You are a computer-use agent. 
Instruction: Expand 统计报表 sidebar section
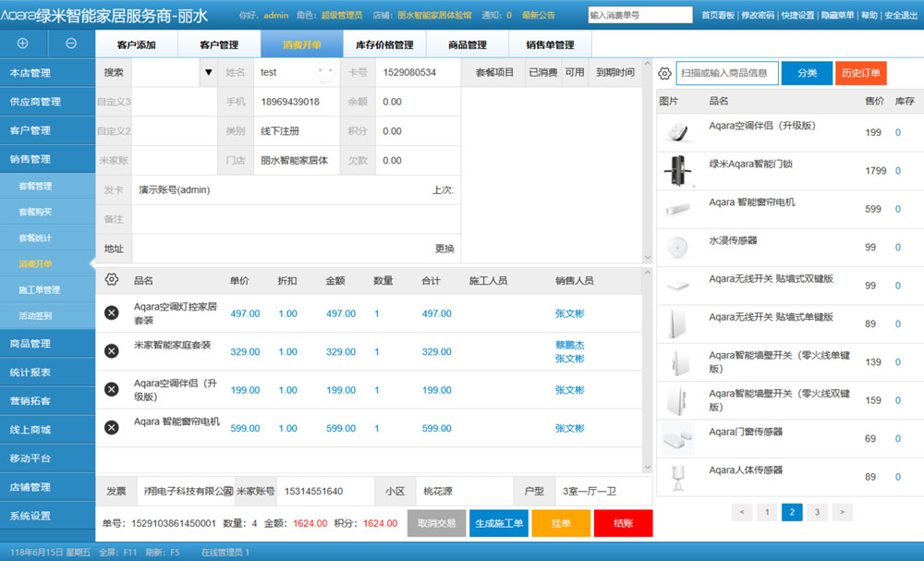click(x=48, y=372)
